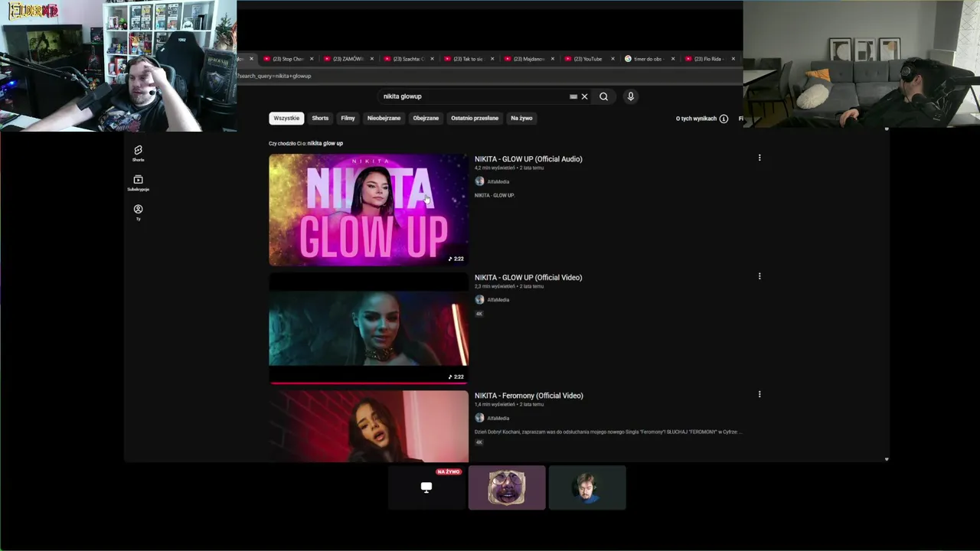Open title 'NIKITA - Feromony (Official Video)'

coord(529,396)
